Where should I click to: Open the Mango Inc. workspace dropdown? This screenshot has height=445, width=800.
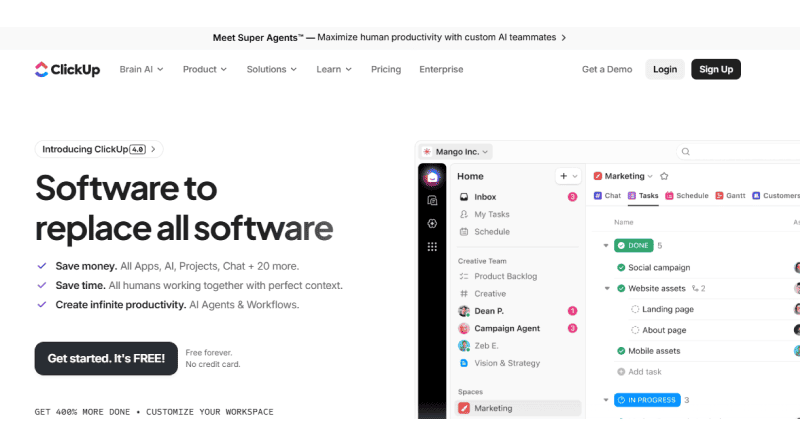(x=456, y=152)
